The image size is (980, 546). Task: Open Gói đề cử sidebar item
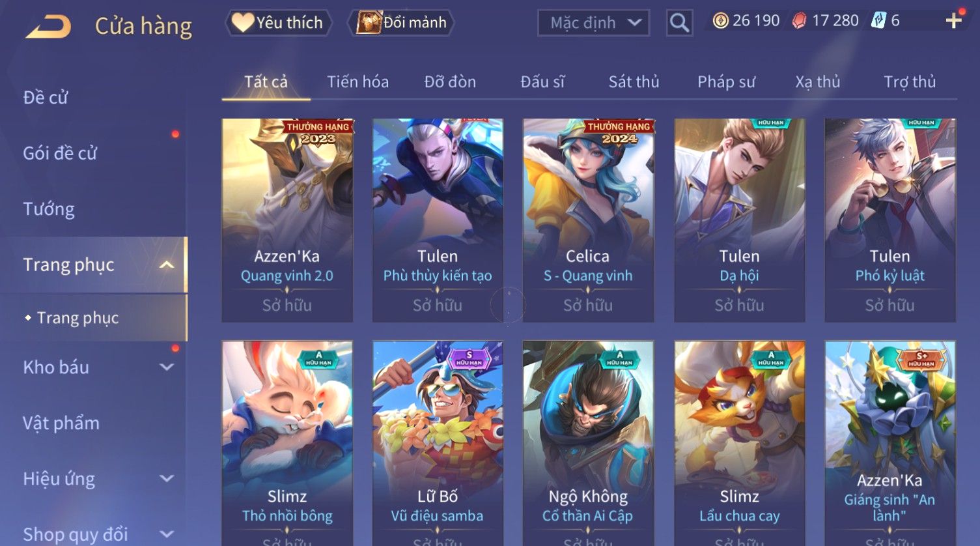tap(60, 153)
